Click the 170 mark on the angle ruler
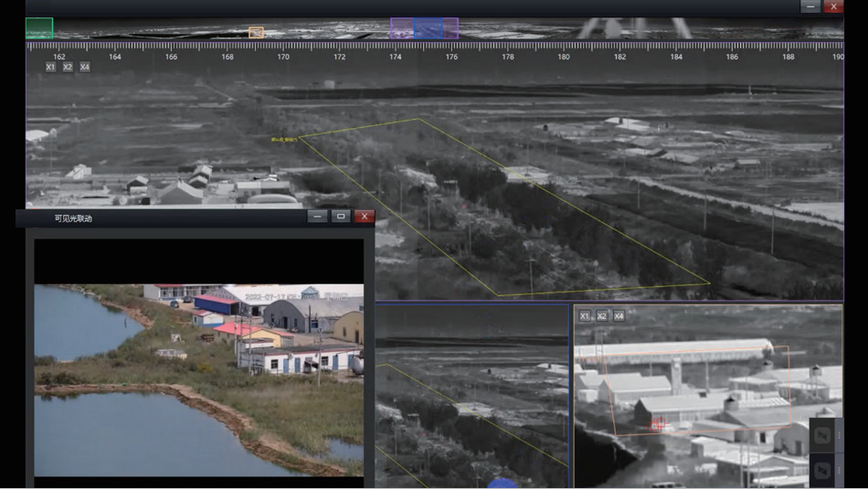This screenshot has height=489, width=868. (283, 57)
